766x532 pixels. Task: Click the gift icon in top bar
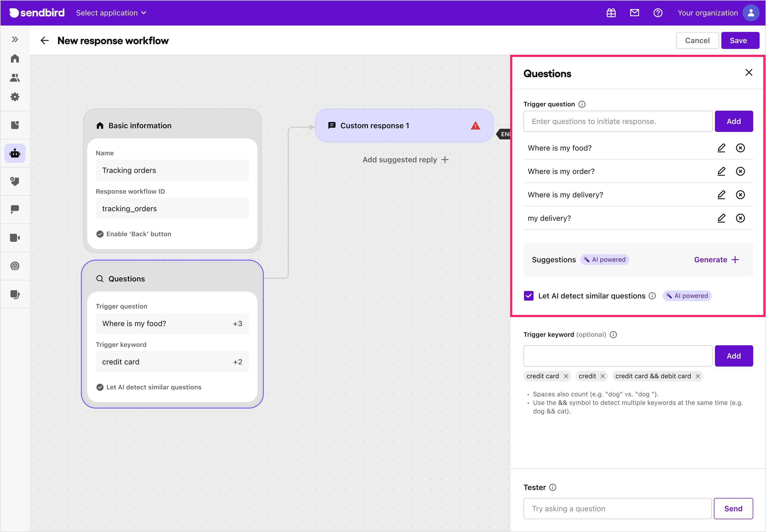[611, 13]
